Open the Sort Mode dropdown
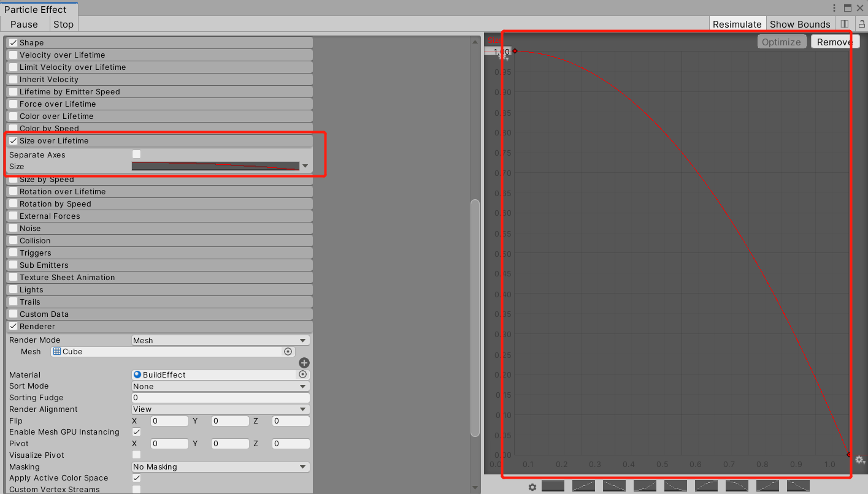Screen dimensions: 868x494 [x=221, y=386]
